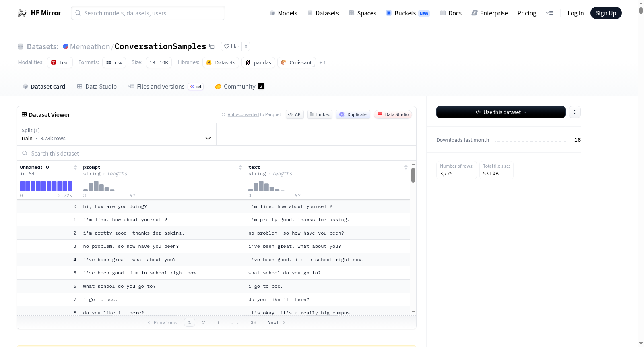Click the pandas library tag

point(258,62)
